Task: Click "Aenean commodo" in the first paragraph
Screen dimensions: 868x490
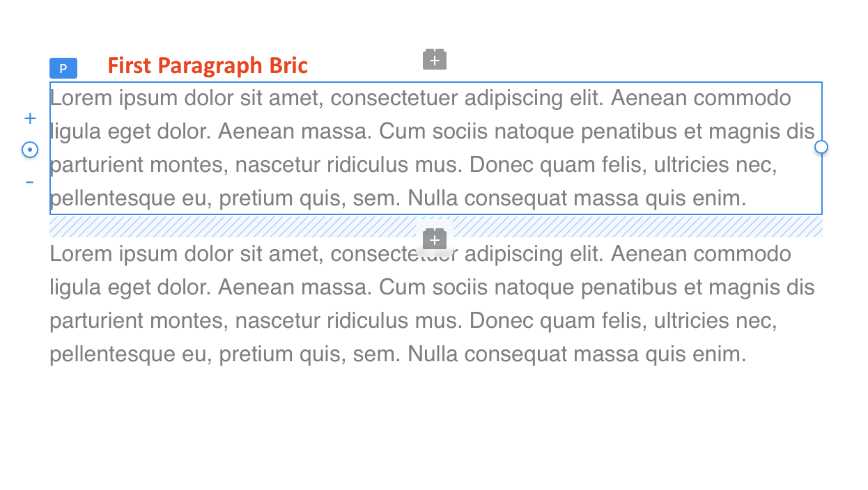Action: click(701, 98)
